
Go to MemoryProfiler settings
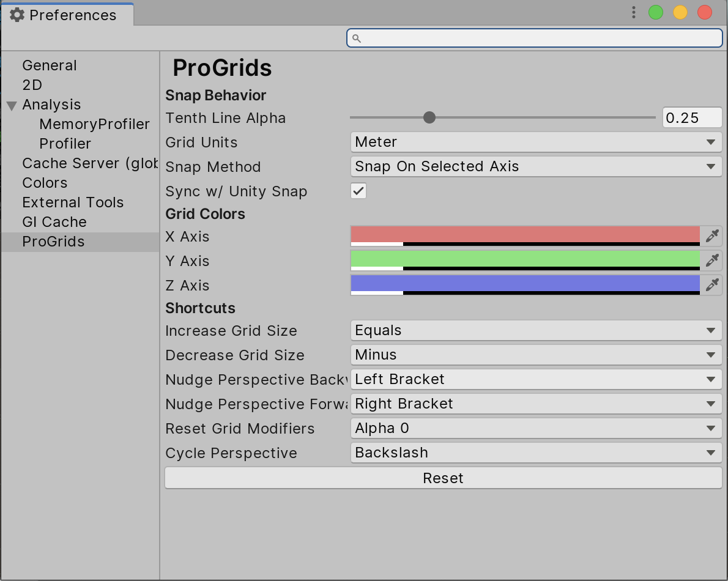[x=94, y=124]
